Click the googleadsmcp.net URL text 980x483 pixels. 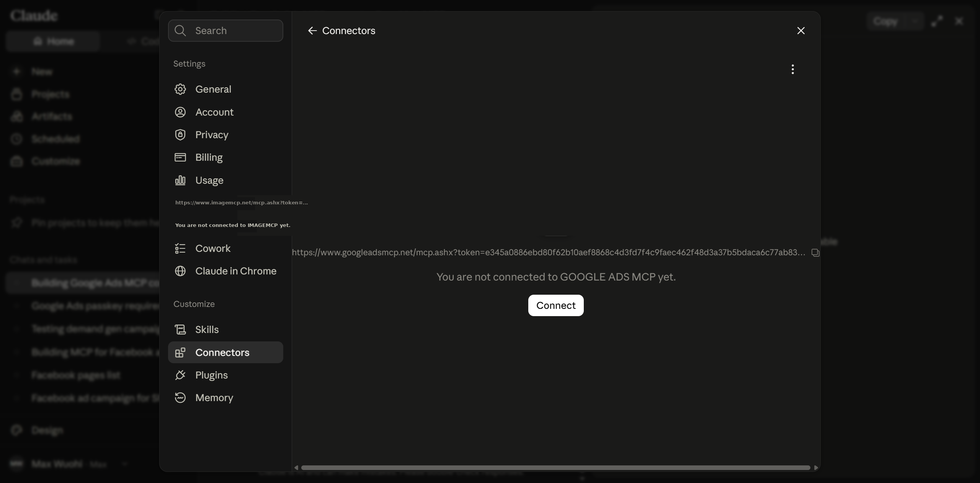pyautogui.click(x=549, y=253)
